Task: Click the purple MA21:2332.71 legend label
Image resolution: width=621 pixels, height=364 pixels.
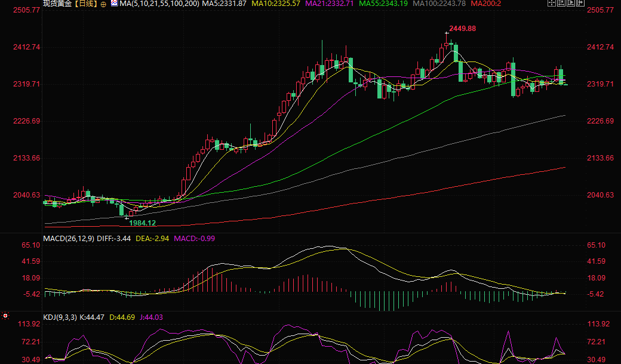Action: click(329, 4)
